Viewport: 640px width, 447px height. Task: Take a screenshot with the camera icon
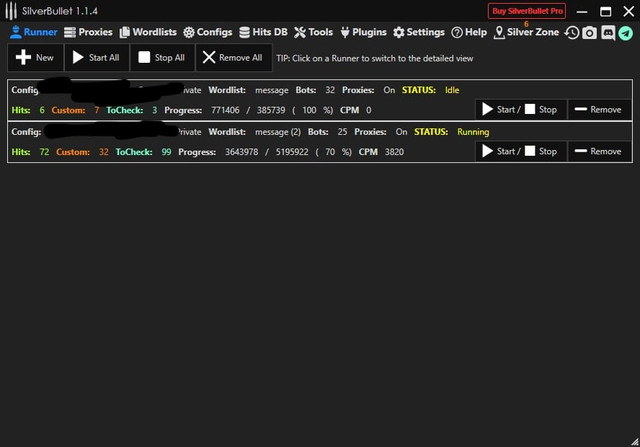click(x=589, y=33)
